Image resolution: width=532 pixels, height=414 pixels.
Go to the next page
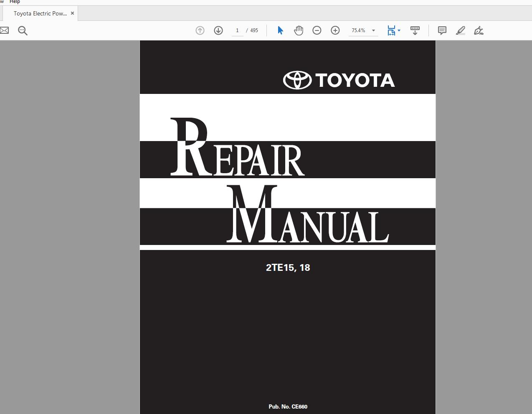[x=218, y=30]
